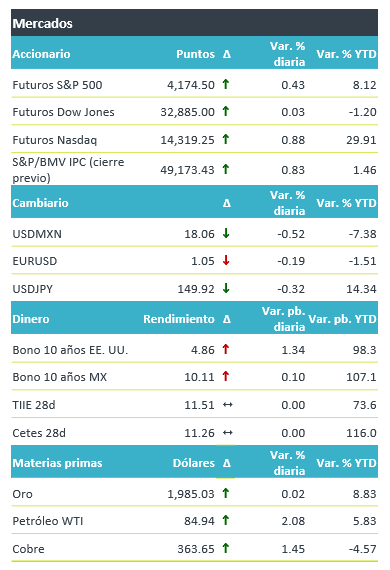Click the sideways arrow in TIIE 28d row
This screenshot has height=570, width=390.
(x=228, y=405)
